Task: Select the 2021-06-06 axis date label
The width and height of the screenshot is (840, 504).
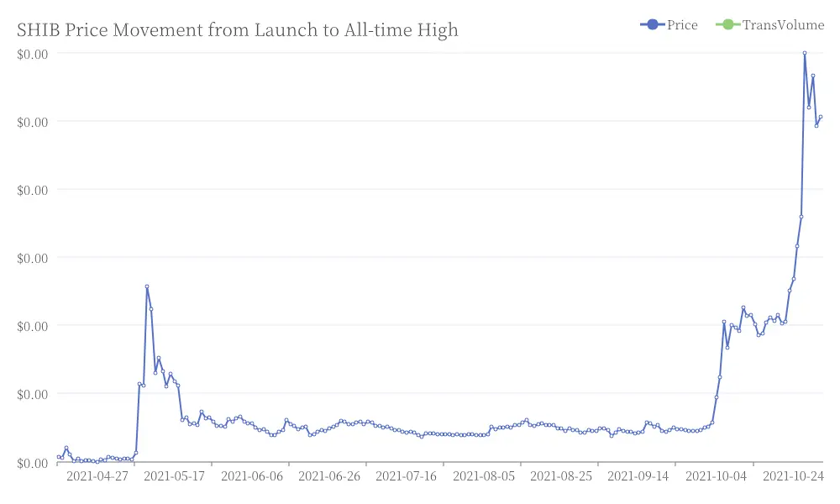Action: point(252,475)
